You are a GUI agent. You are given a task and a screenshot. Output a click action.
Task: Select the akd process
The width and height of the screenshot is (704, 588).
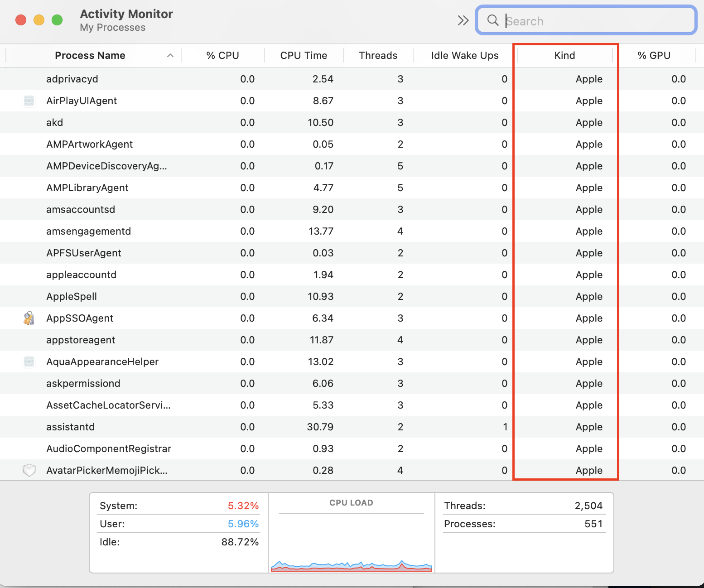click(54, 122)
